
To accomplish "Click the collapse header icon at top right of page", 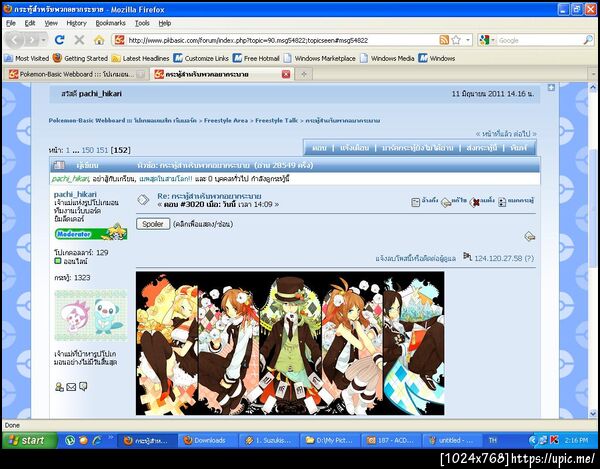I will [551, 88].
